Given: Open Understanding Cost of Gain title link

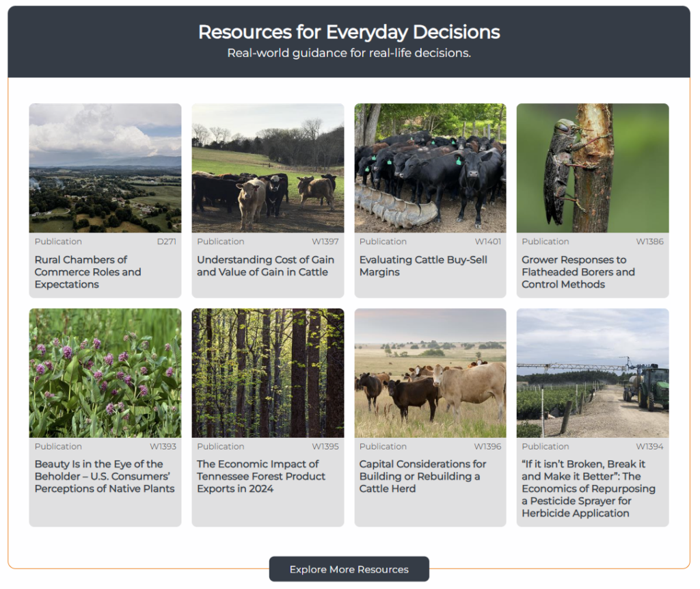Looking at the screenshot, I should pos(266,266).
